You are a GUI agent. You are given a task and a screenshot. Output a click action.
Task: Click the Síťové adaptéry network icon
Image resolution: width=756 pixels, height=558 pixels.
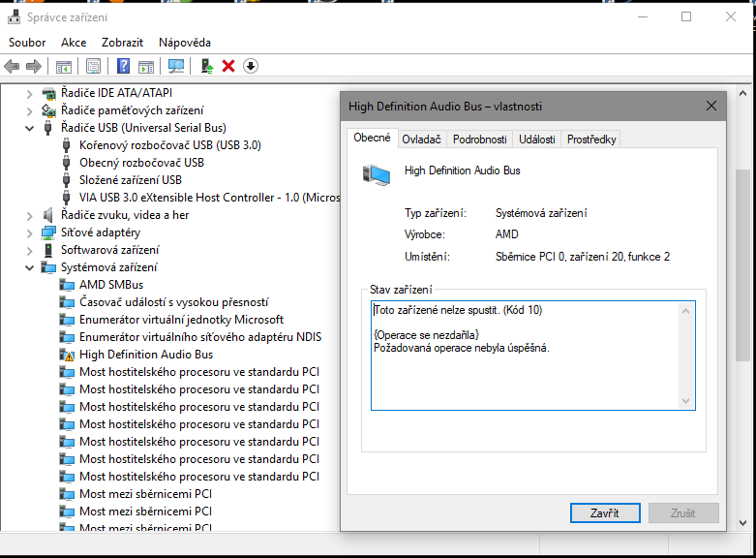click(x=48, y=232)
